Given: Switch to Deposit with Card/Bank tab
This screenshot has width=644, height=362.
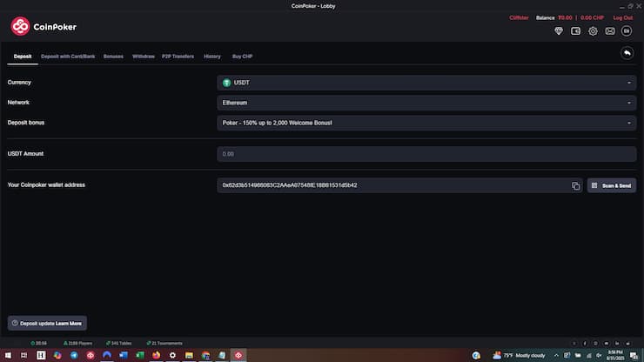Looking at the screenshot, I should [x=68, y=57].
